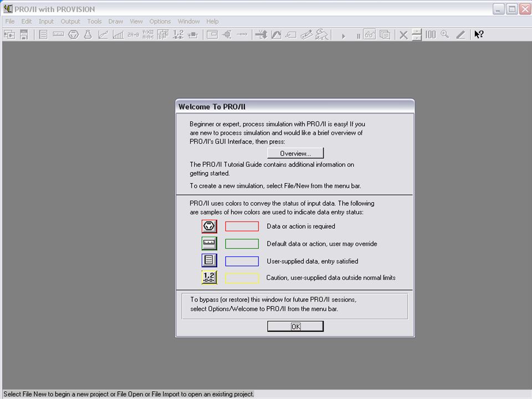This screenshot has height=399, width=532.
Task: Click the status bar message text
Action: (129, 394)
